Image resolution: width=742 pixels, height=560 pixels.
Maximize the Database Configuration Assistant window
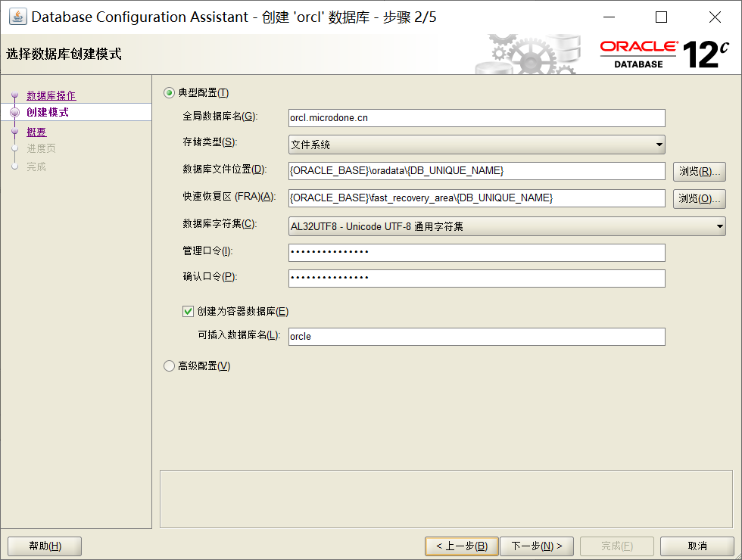661,17
